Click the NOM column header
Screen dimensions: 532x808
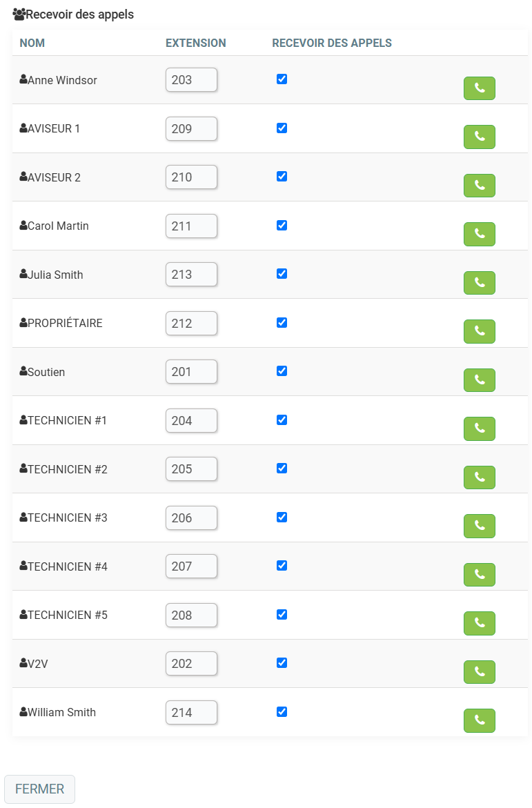32,43
